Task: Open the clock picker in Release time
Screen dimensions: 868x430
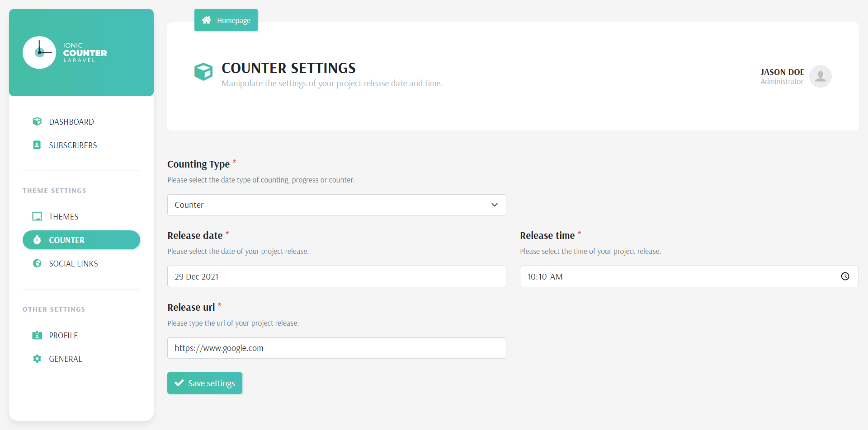Action: 845,276
